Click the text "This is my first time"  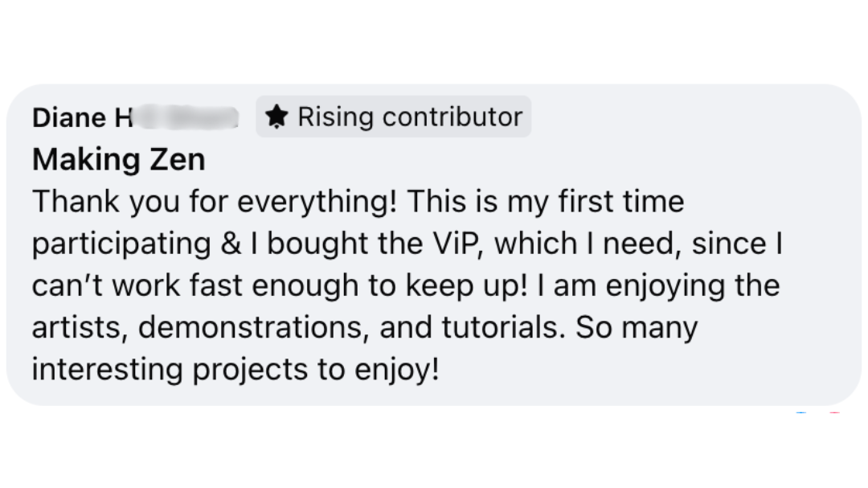(x=546, y=202)
